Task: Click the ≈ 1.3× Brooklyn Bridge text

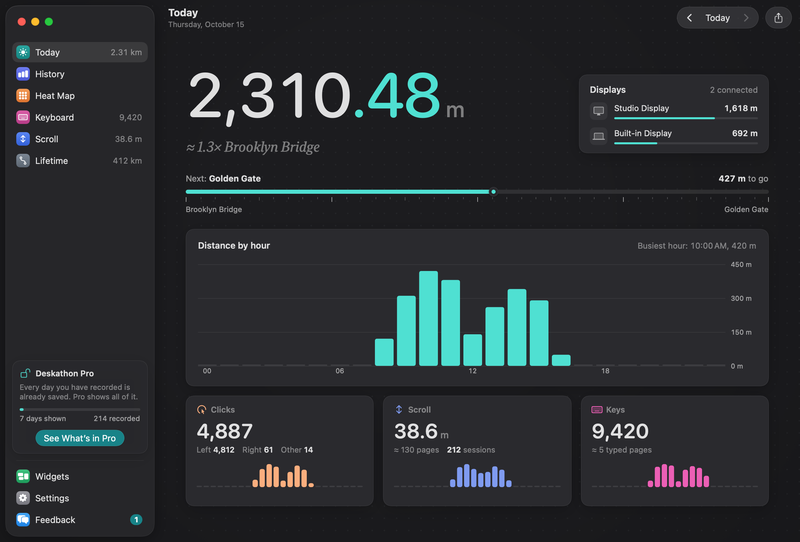Action: pyautogui.click(x=253, y=147)
